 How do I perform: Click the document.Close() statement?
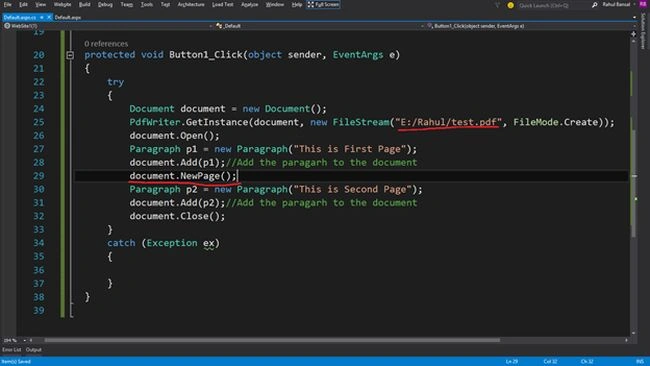click(177, 216)
